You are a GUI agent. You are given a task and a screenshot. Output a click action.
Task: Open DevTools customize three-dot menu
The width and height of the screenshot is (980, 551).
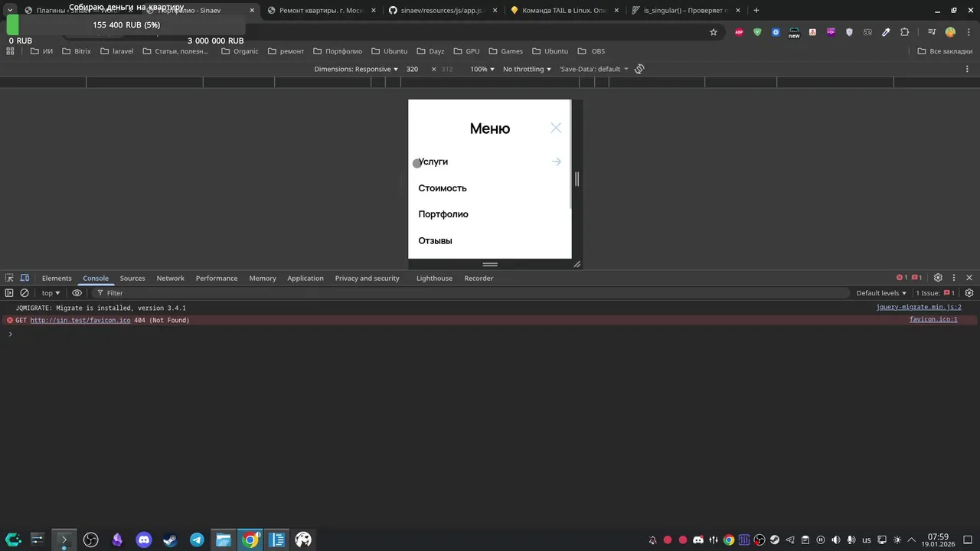(x=954, y=278)
